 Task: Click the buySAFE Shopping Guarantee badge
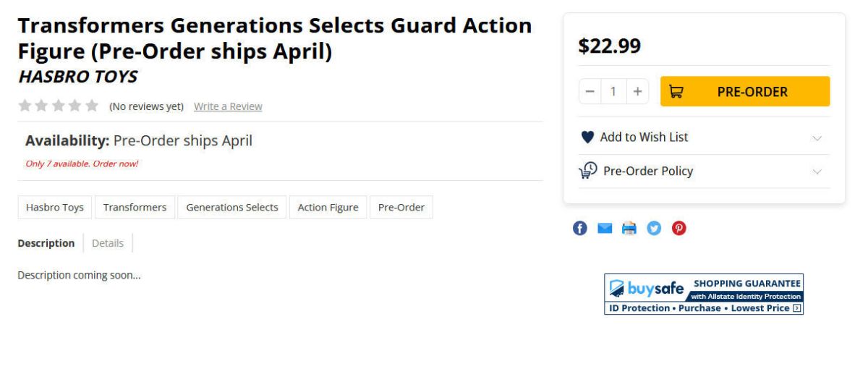(704, 294)
